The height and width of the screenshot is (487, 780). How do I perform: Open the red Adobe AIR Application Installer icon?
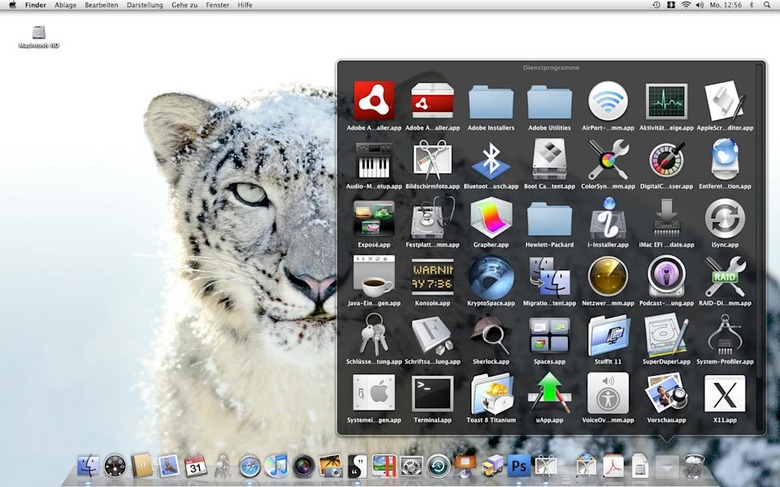pos(374,101)
